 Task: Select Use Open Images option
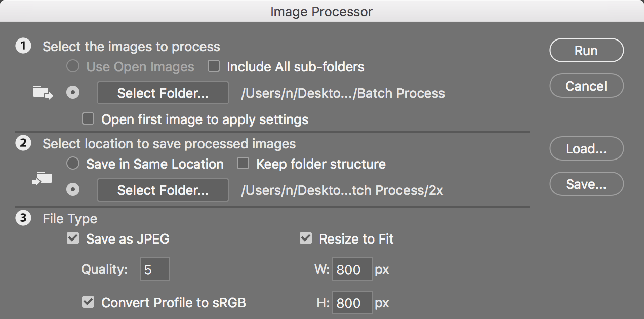click(72, 66)
